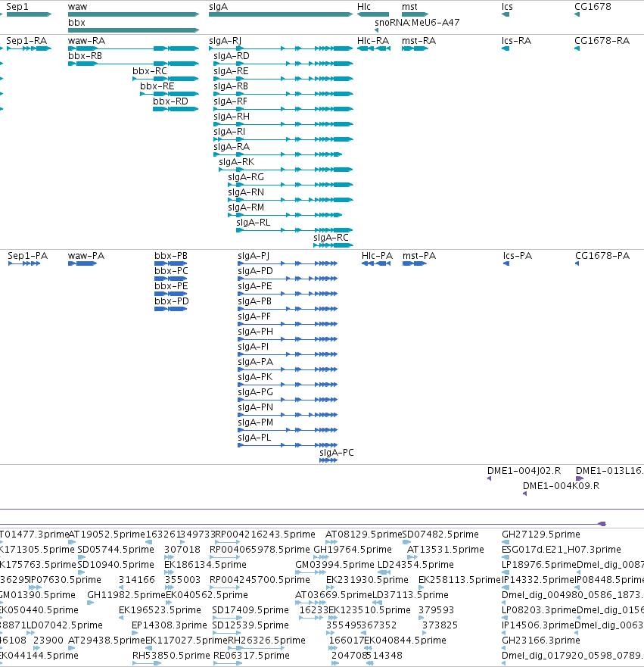Select protein bbx-PC
The image size is (644, 667).
pos(170,279)
